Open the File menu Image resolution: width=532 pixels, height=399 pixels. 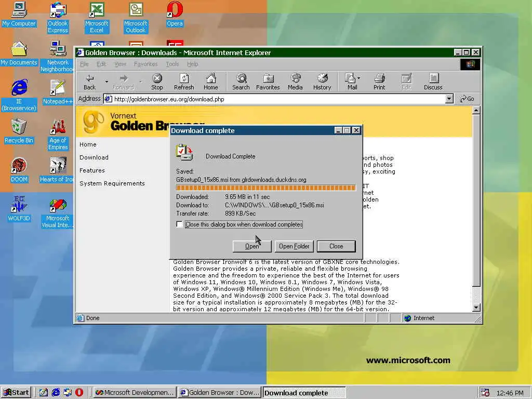[84, 64]
